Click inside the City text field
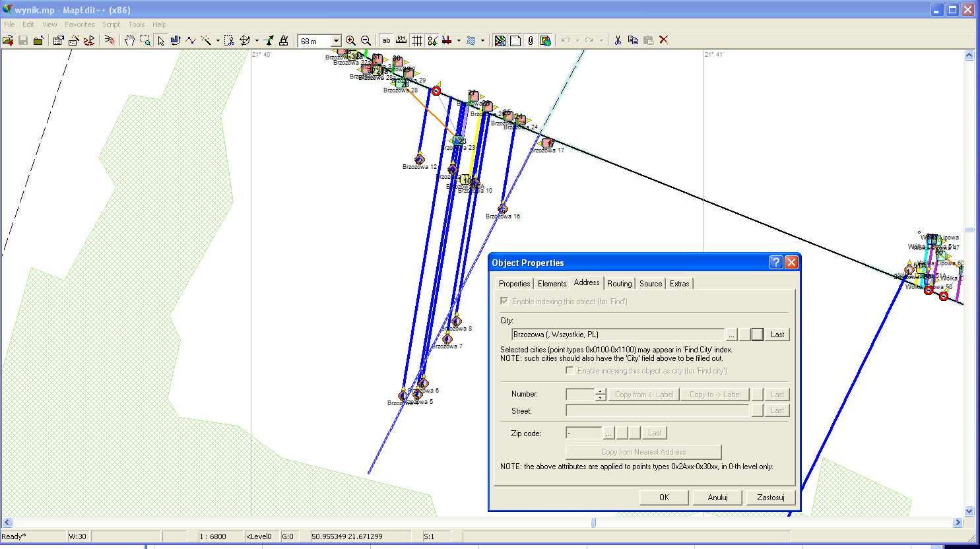The height and width of the screenshot is (549, 980). pos(618,335)
